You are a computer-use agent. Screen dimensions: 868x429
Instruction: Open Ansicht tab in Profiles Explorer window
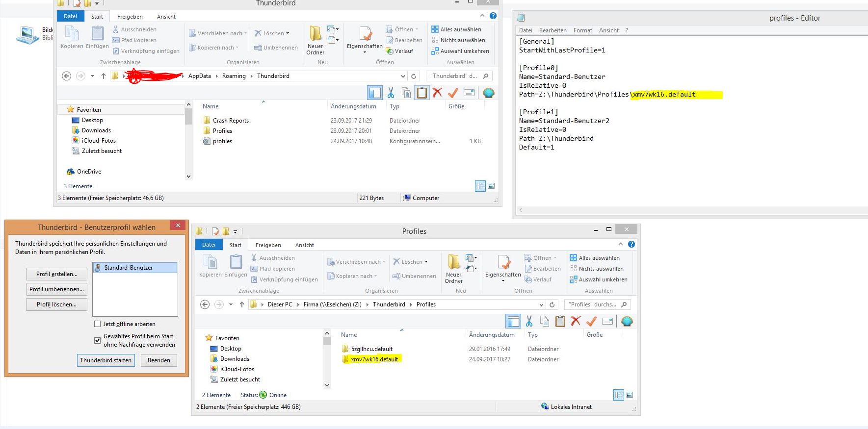(x=305, y=245)
